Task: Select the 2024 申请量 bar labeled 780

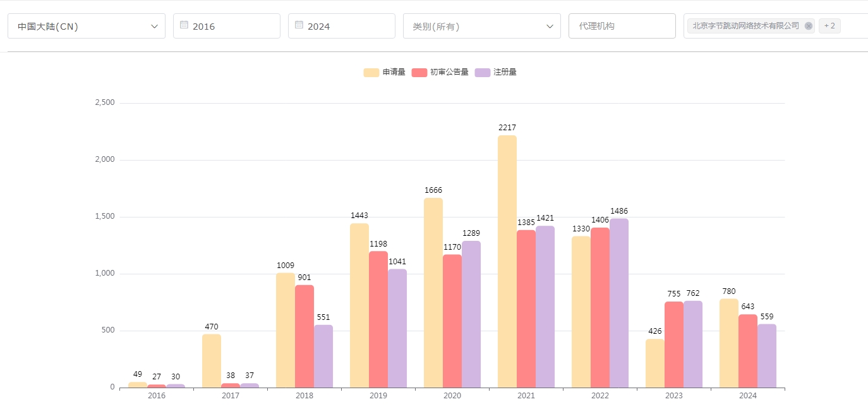Action: pos(728,343)
